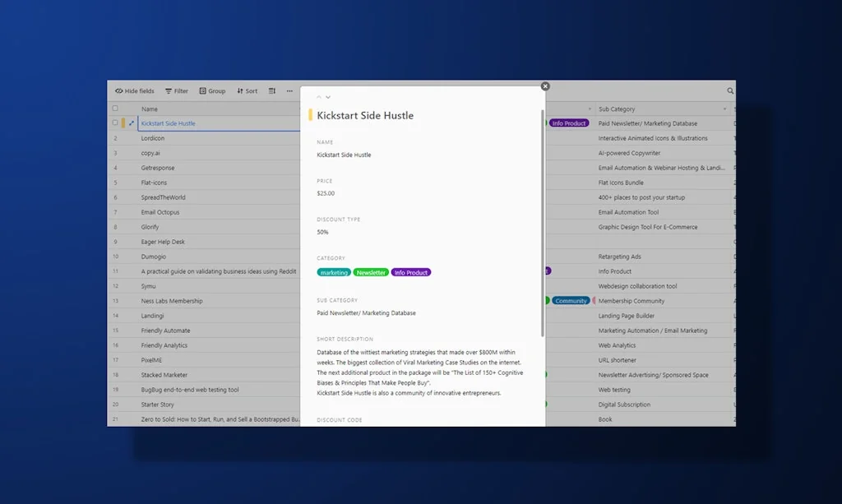Toggle the select-all checkbox in header
842x504 pixels.
[115, 109]
